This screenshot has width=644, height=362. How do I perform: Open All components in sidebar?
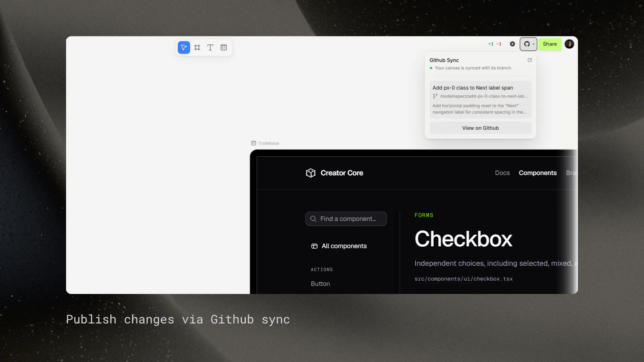coord(339,246)
